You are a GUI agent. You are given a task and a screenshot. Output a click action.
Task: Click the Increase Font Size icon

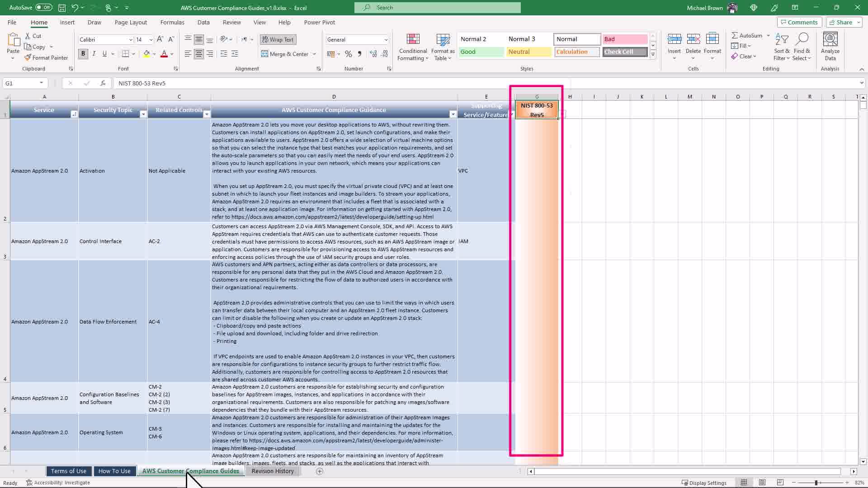tap(160, 40)
